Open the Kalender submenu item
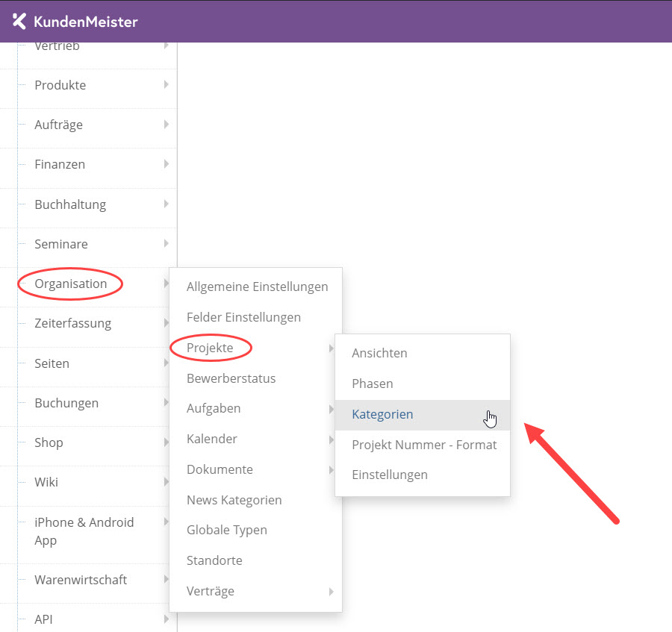672x632 pixels. [x=212, y=439]
